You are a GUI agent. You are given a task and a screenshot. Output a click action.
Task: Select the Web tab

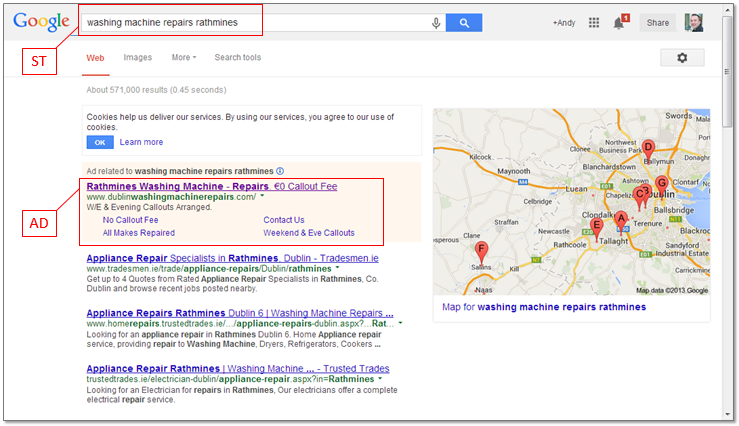(95, 57)
